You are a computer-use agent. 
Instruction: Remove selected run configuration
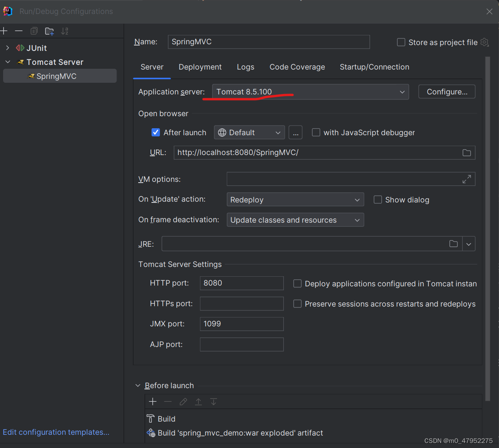pos(19,31)
